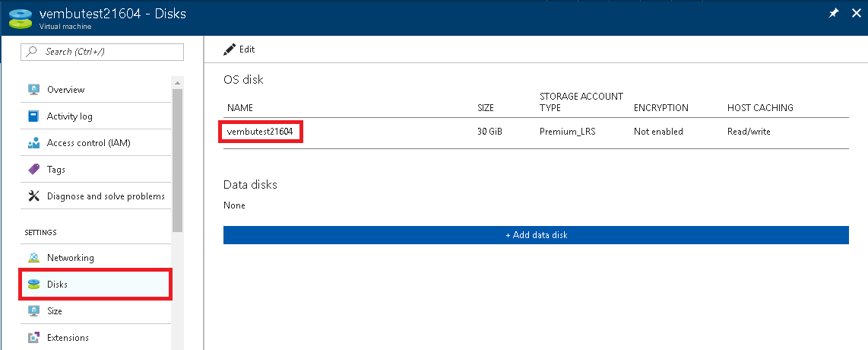868x350 pixels.
Task: Click the Add data disk button
Action: [x=536, y=235]
